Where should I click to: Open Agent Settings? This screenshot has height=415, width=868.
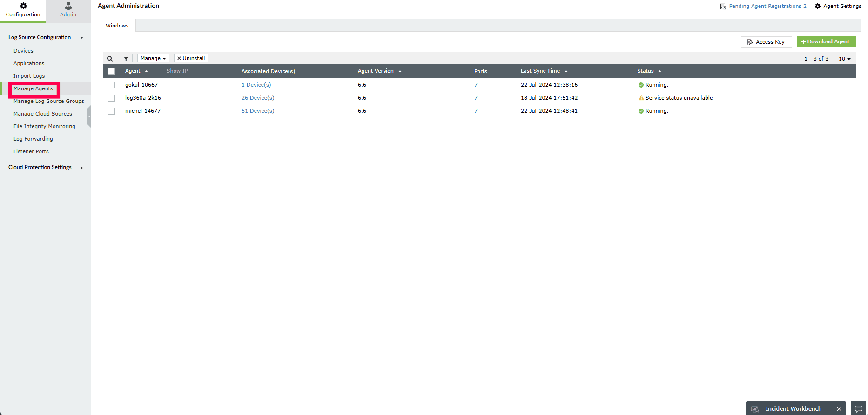coord(838,6)
